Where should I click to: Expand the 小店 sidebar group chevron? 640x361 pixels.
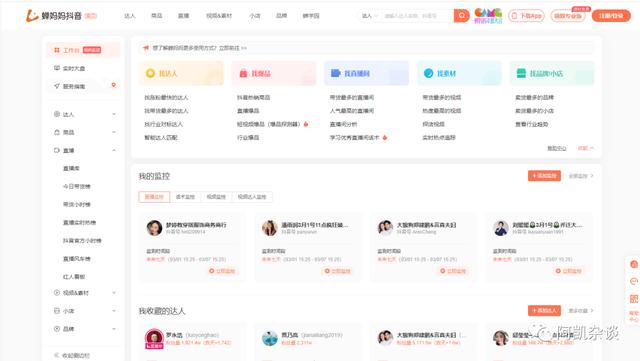pos(114,311)
